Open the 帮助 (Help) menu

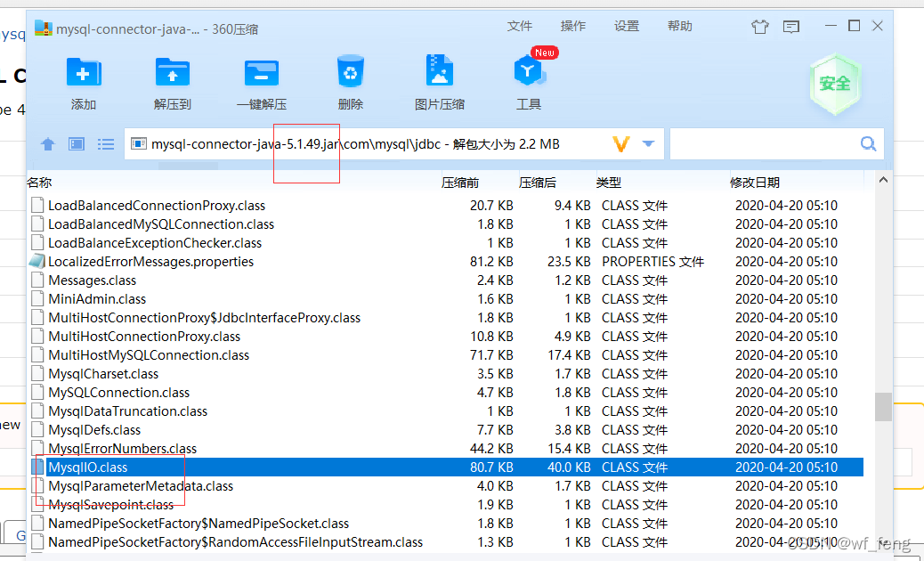(679, 26)
